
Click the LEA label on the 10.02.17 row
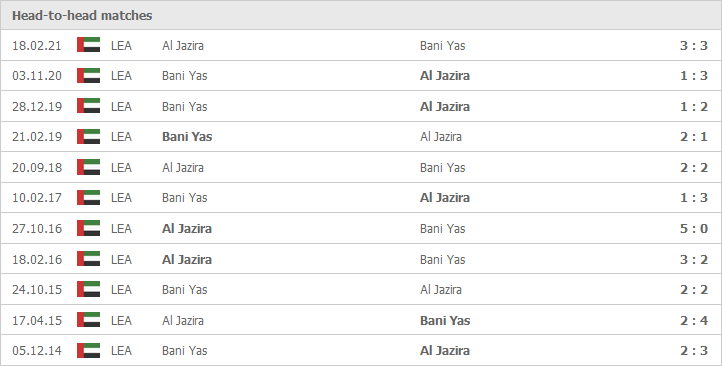click(x=121, y=198)
